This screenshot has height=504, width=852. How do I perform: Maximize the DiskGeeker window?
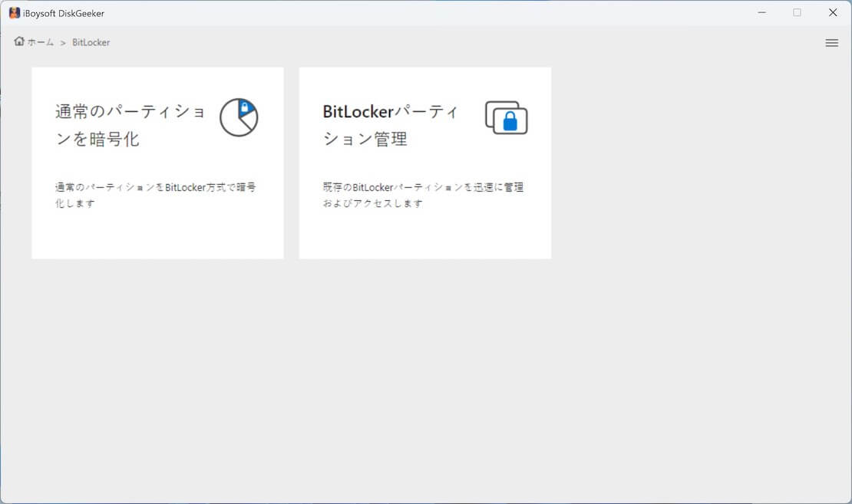(x=797, y=12)
